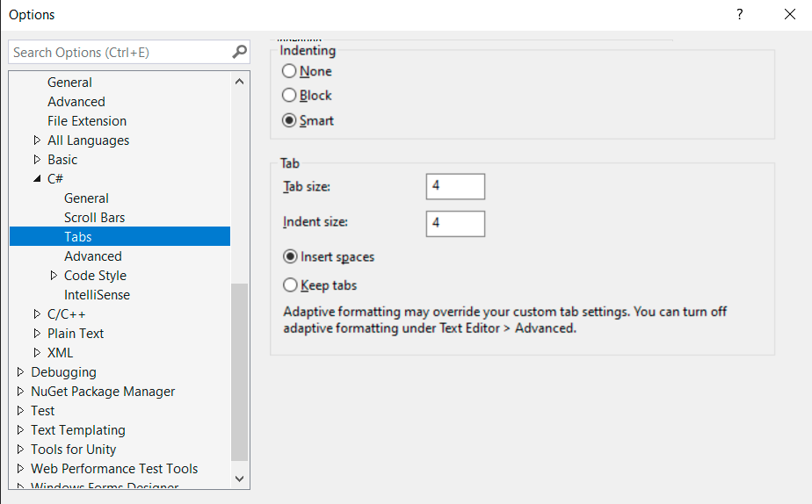Click the tree scrollbar up arrow

coord(239,82)
